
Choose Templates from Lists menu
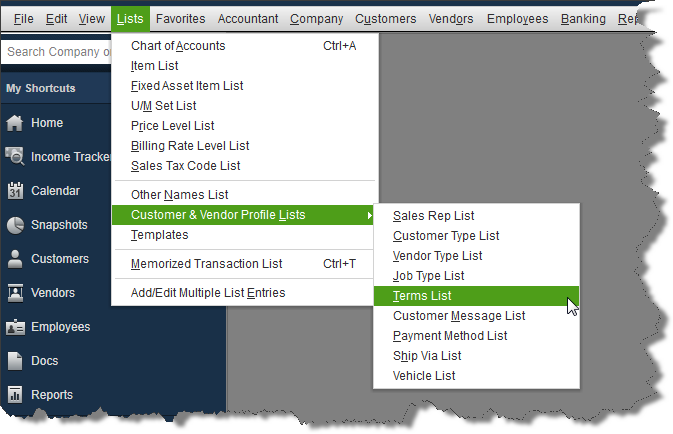click(245, 235)
